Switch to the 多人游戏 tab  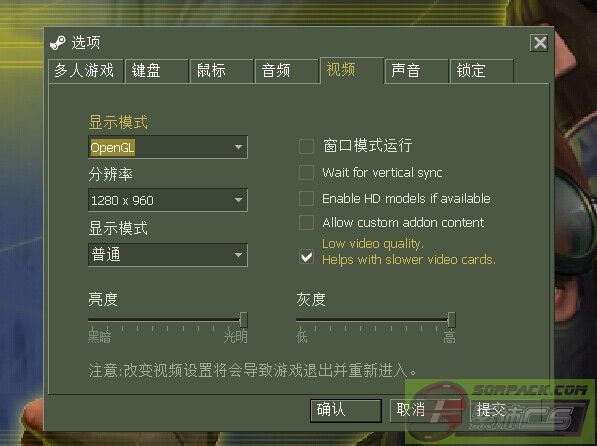pyautogui.click(x=86, y=71)
